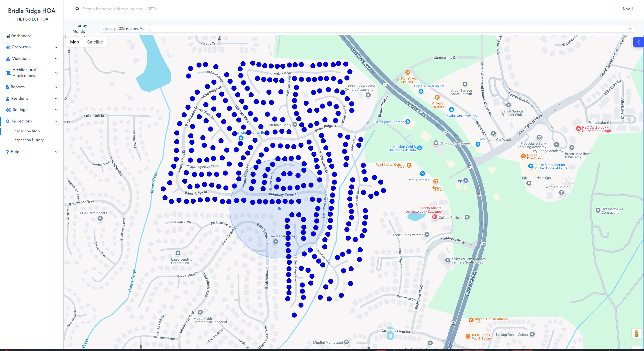644x351 pixels.
Task: Open Inspection Map menu item
Action: 26,131
